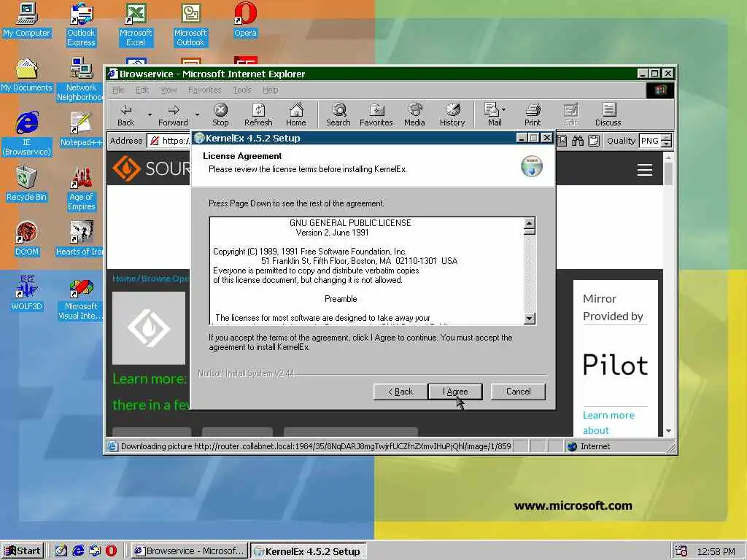Open the Favorites menu in menu bar
Viewport: 747px width, 560px height.
(204, 90)
